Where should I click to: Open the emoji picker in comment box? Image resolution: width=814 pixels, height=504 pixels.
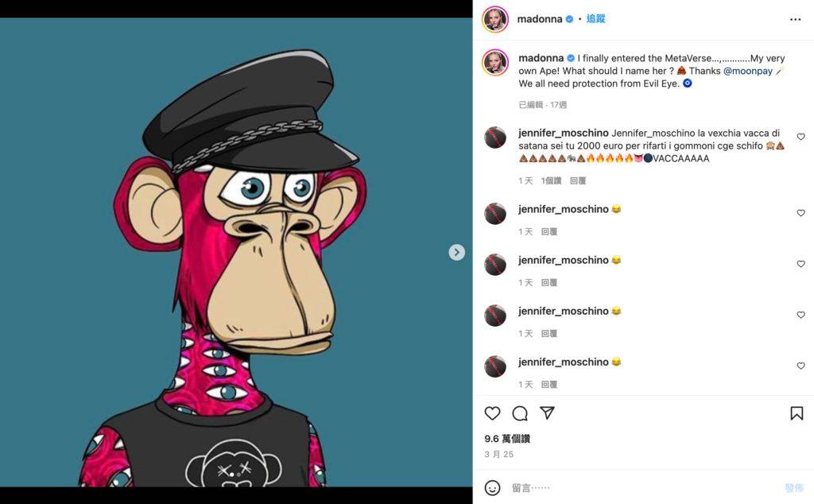pyautogui.click(x=493, y=487)
